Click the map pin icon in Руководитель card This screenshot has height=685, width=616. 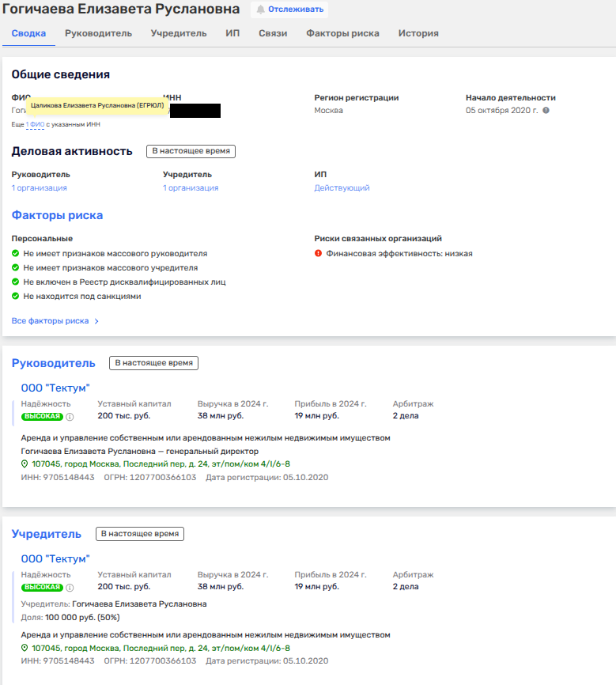[25, 464]
